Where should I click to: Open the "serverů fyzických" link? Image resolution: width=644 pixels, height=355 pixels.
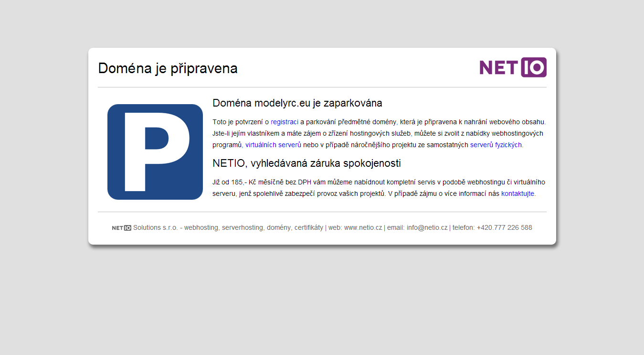pos(496,145)
